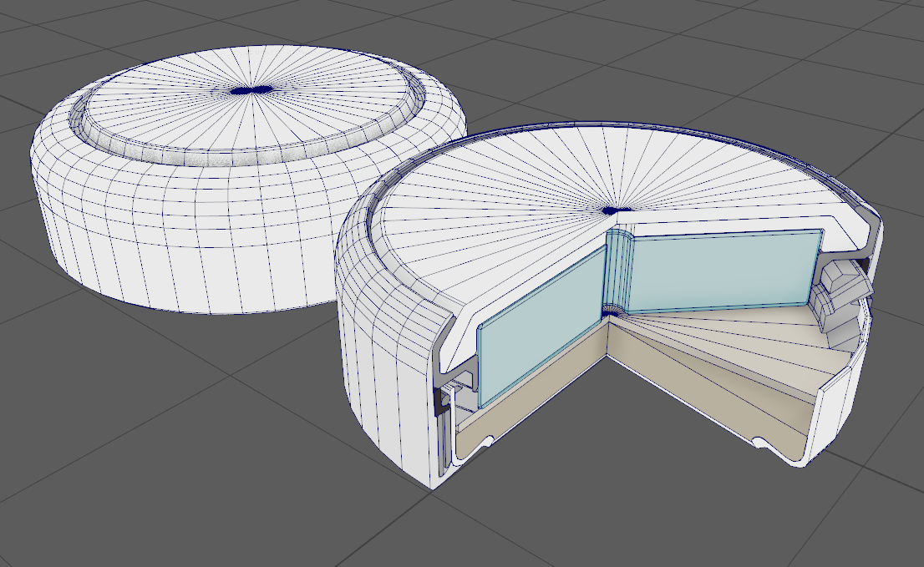Select the blue central cylinder between panels
This screenshot has width=924, height=567.
(x=617, y=272)
